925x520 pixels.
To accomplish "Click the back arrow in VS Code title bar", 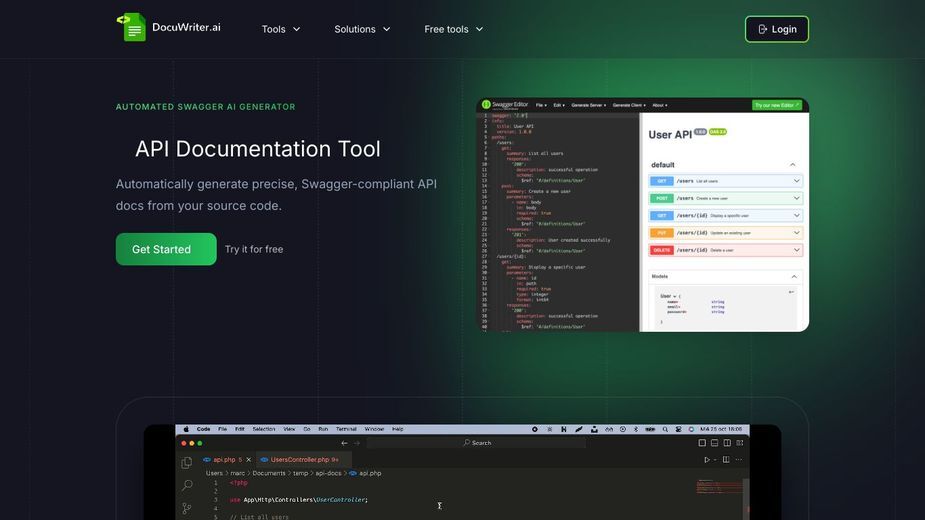I will click(344, 443).
